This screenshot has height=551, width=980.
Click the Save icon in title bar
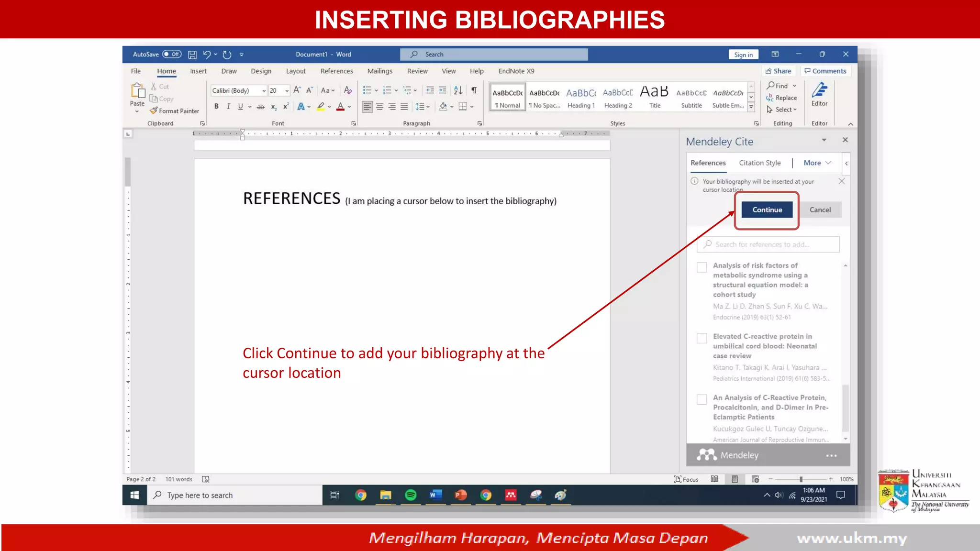coord(192,55)
